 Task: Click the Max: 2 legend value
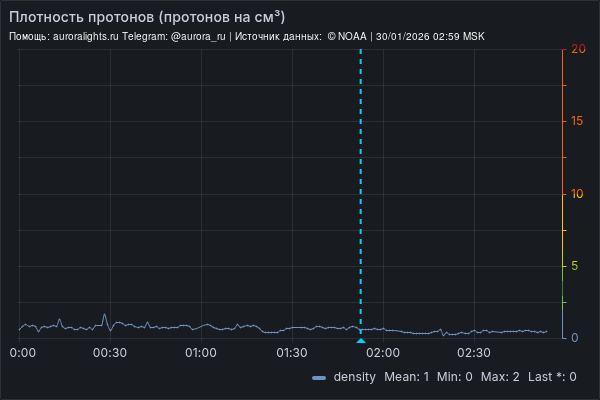pos(500,378)
